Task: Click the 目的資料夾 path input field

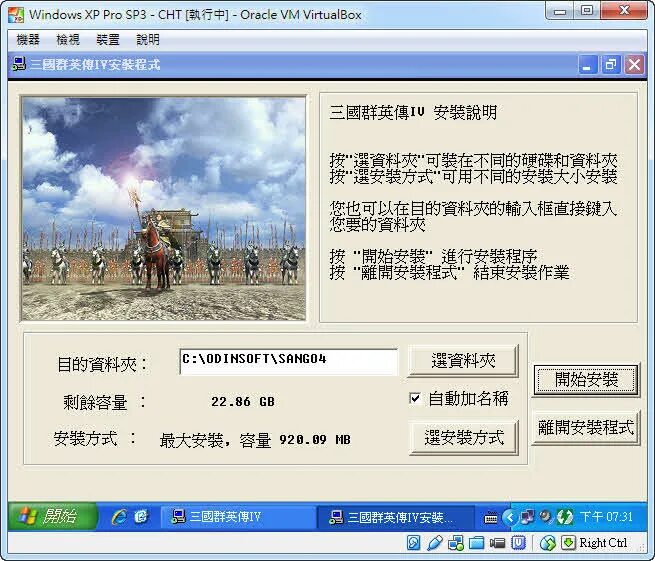Action: click(x=288, y=361)
